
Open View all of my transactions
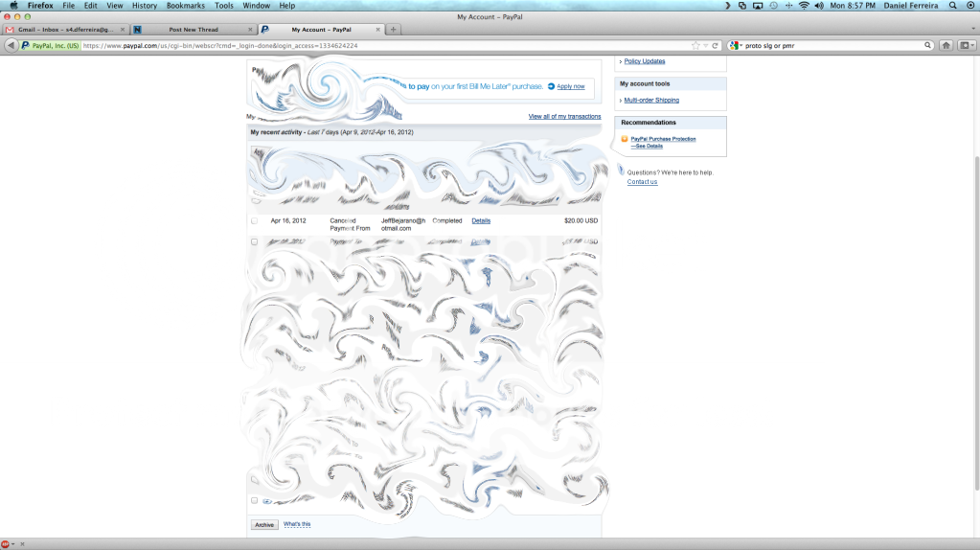tap(564, 116)
